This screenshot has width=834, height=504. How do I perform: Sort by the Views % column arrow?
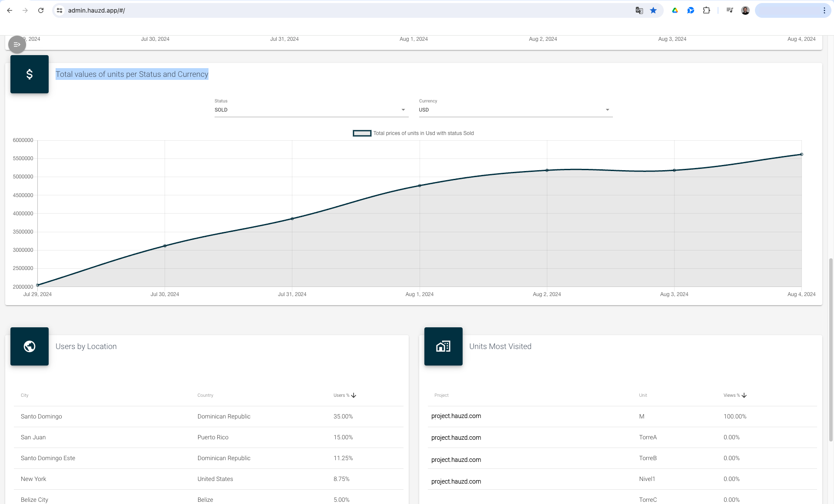coord(744,395)
